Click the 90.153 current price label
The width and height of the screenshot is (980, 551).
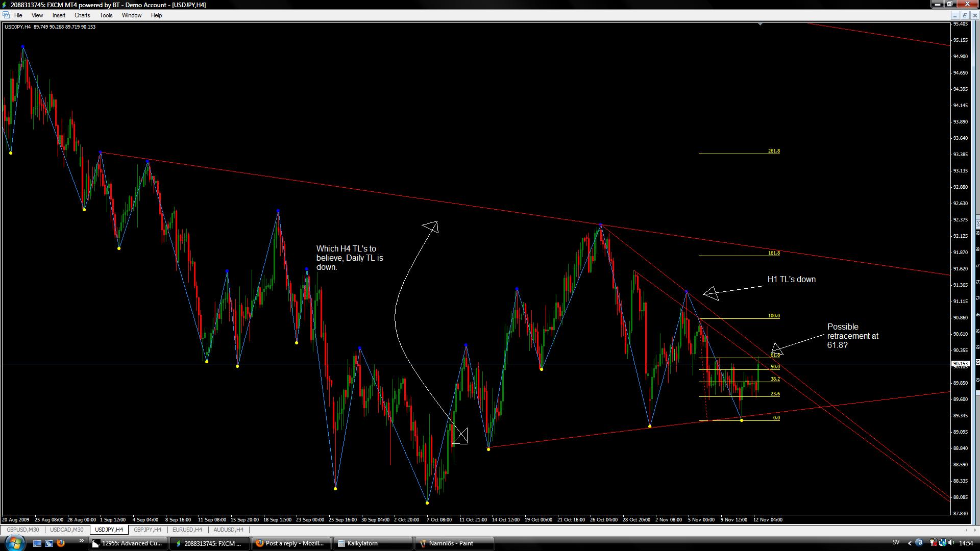pos(960,364)
